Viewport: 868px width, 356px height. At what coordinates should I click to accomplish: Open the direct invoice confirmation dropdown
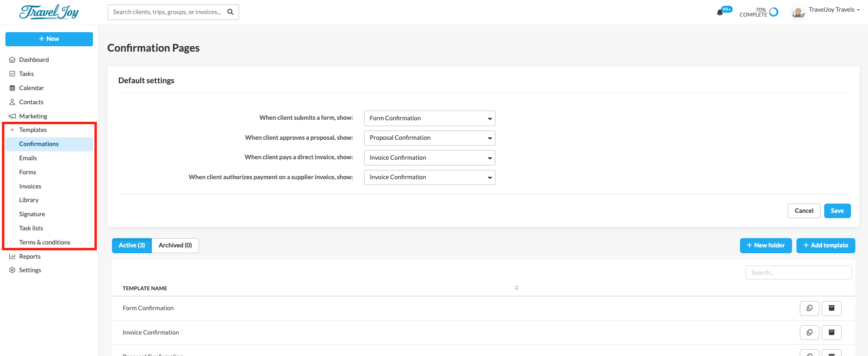click(430, 158)
